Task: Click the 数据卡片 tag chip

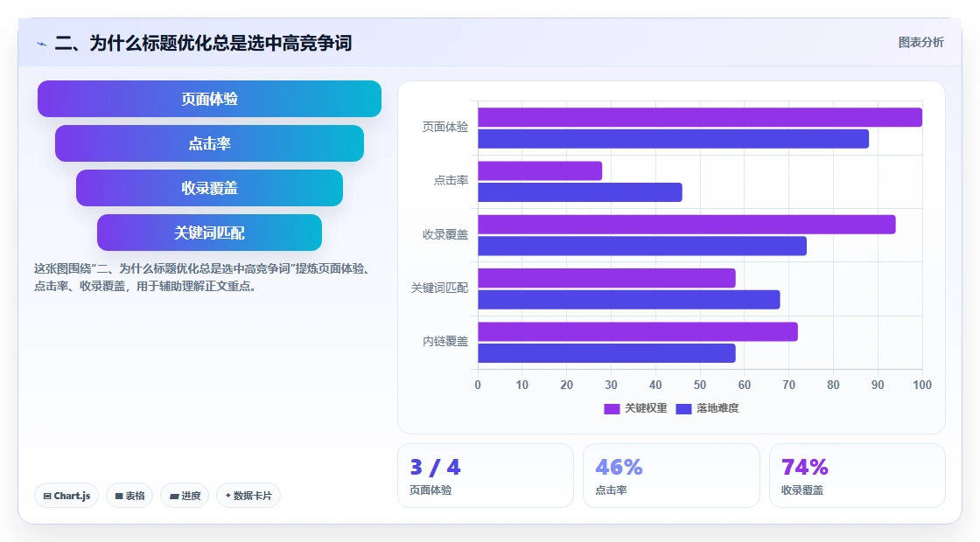Action: pyautogui.click(x=248, y=496)
